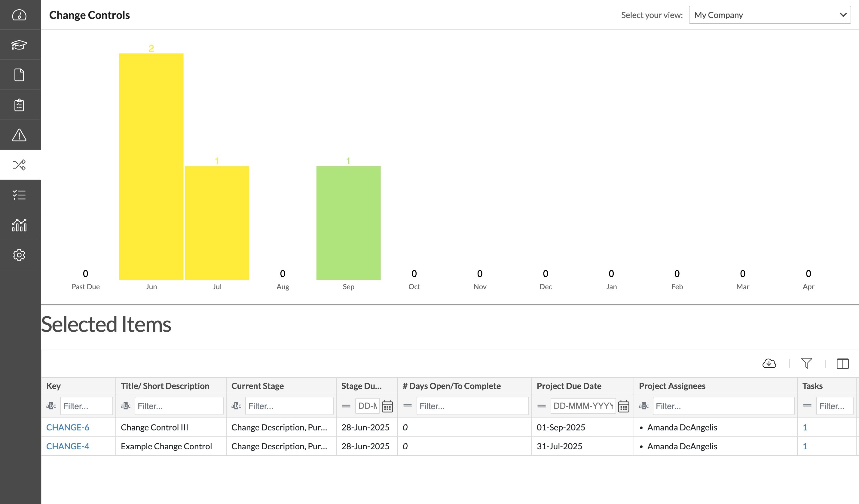
Task: Open the Stage Due date calendar picker
Action: click(388, 406)
